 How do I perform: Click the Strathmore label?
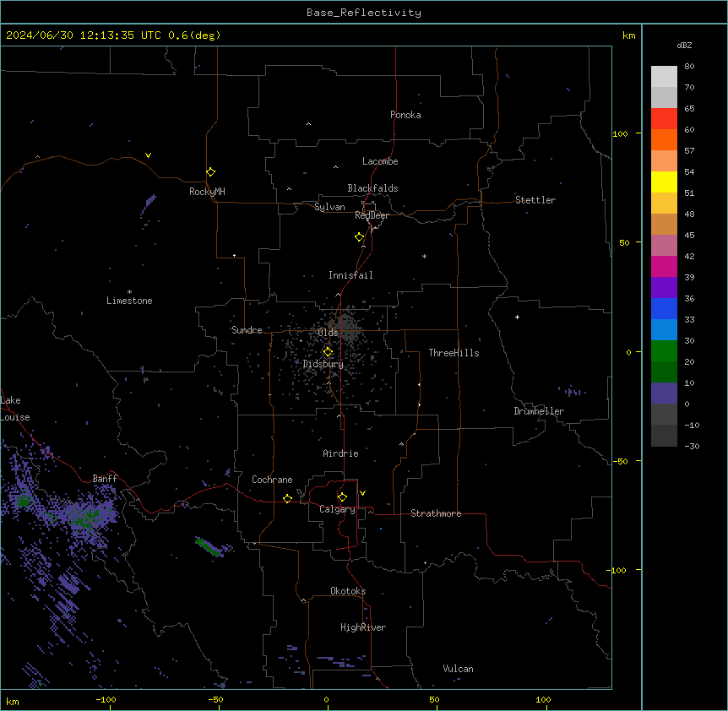(436, 513)
